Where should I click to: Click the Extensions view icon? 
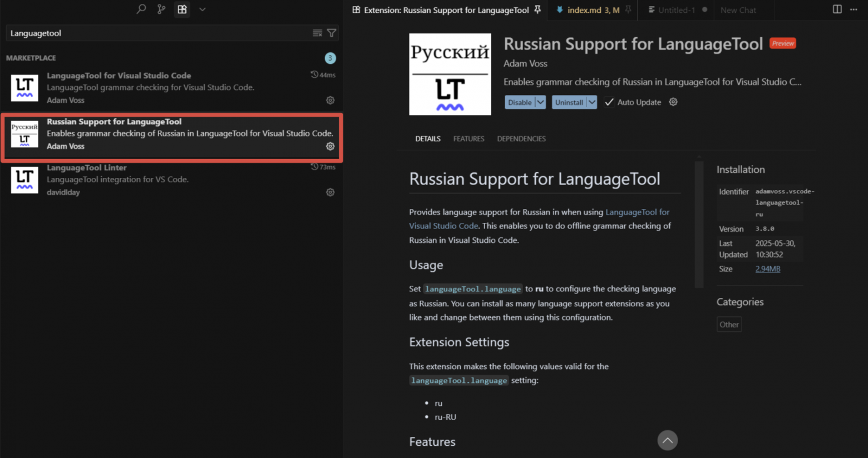pyautogui.click(x=181, y=9)
